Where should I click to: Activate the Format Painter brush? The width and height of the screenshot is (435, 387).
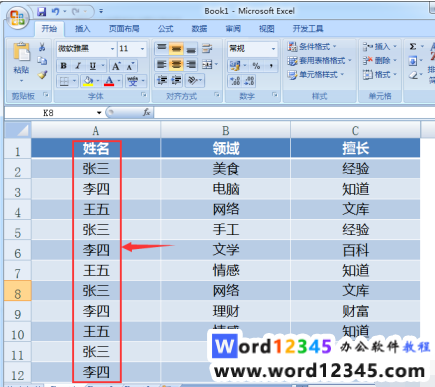point(42,75)
